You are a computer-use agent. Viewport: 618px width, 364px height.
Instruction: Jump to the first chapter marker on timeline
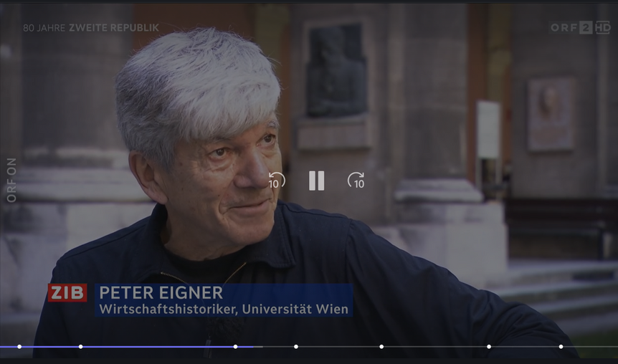click(19, 347)
